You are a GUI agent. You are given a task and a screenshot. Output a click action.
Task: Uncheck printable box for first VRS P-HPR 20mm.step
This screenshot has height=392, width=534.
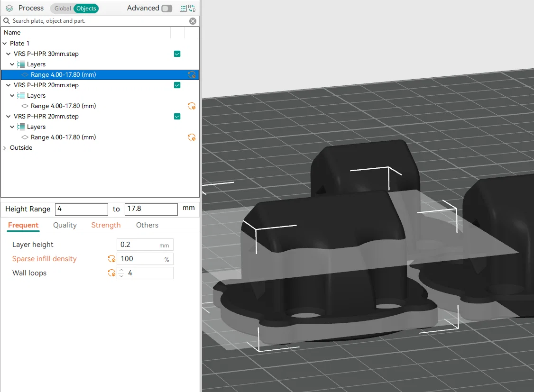pyautogui.click(x=177, y=85)
